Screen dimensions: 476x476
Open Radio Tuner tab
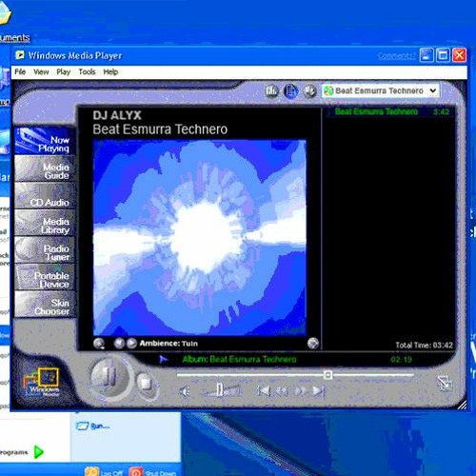pos(45,249)
